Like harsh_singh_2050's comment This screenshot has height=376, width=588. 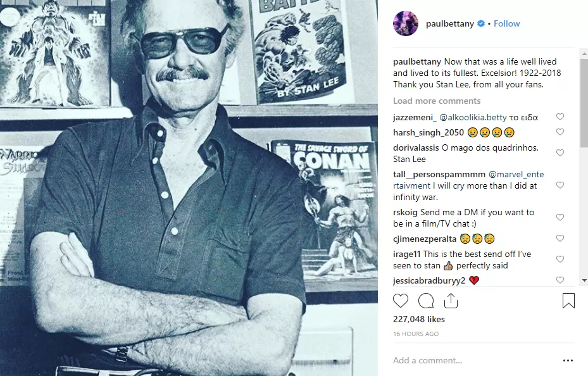pyautogui.click(x=560, y=132)
